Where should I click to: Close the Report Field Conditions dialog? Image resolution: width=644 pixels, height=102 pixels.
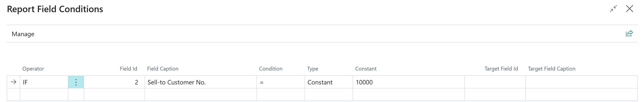click(629, 9)
